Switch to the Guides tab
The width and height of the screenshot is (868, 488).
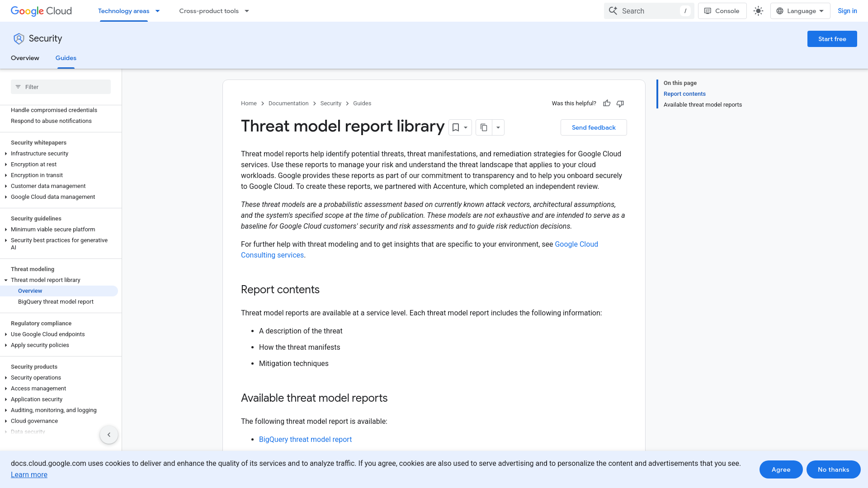point(66,58)
